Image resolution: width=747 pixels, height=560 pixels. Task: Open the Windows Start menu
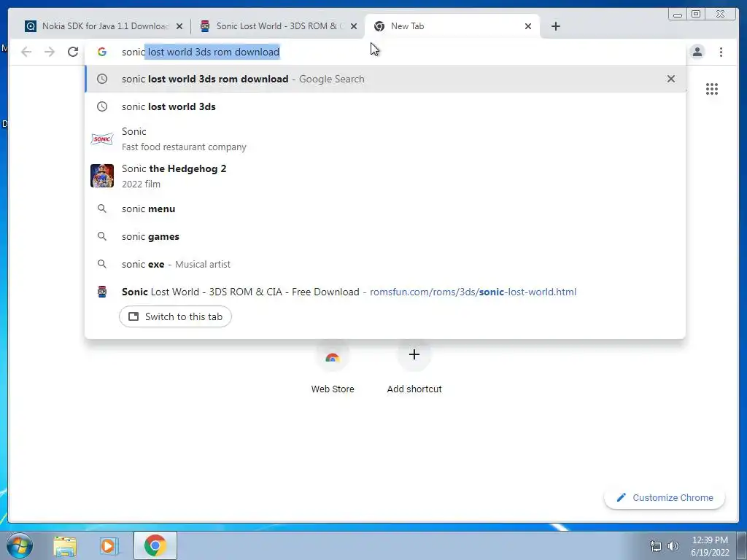[20, 545]
